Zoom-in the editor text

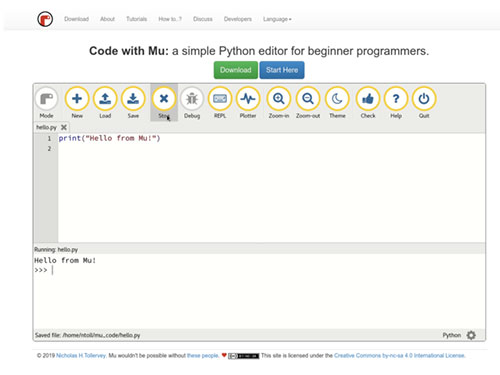[x=279, y=99]
